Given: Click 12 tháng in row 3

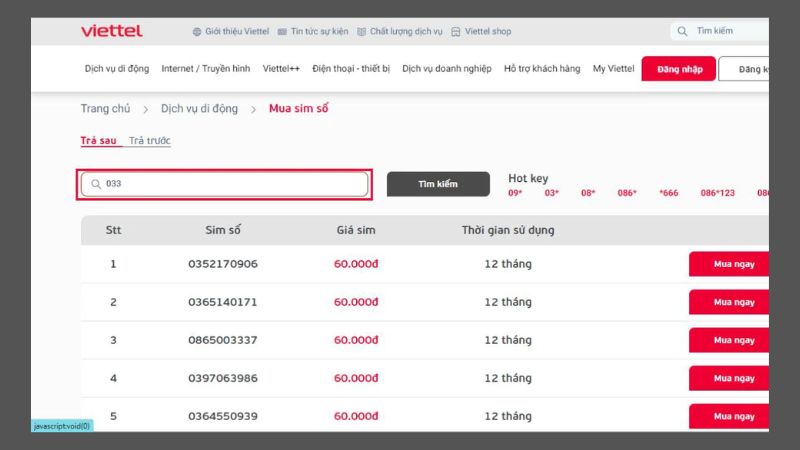Looking at the screenshot, I should (x=508, y=340).
